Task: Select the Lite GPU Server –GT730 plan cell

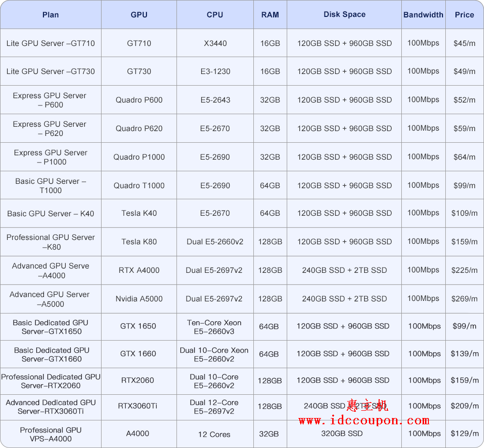Action: click(51, 71)
